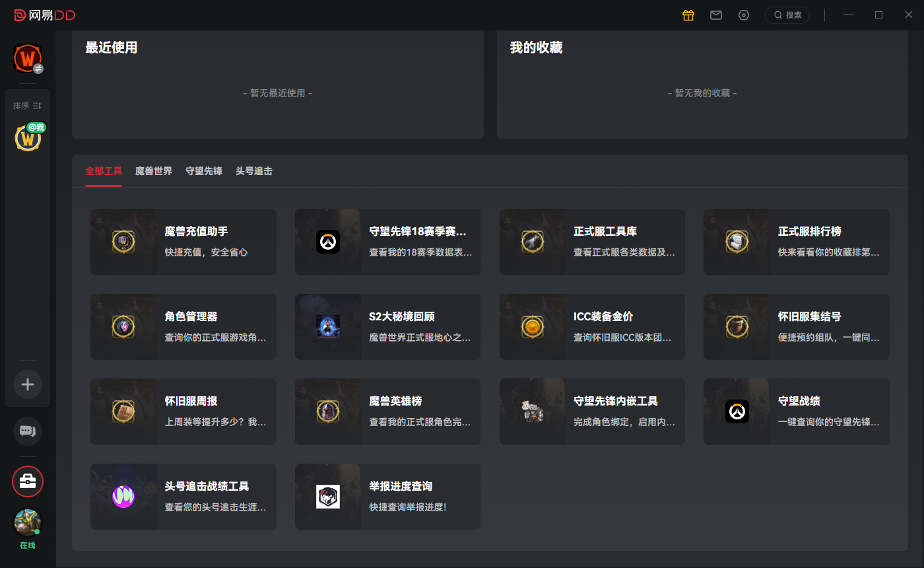The width and height of the screenshot is (924, 568).
Task: Click the text 快捷查询举报进度!
Action: pyautogui.click(x=408, y=507)
